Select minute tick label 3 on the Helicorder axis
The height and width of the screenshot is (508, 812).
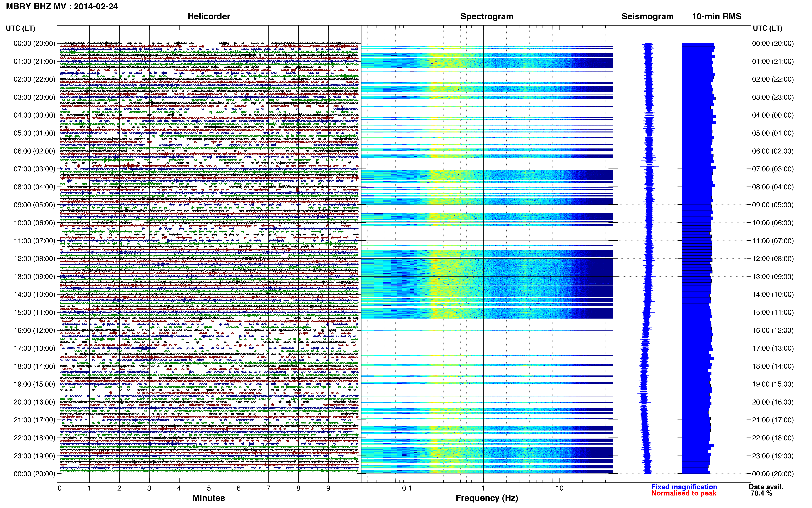149,488
